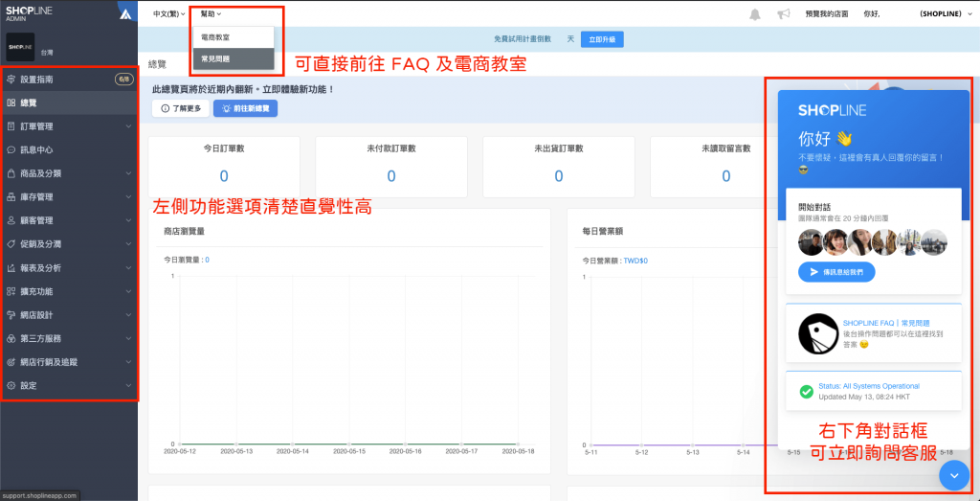Screen dimensions: 980x501
Task: Click the SHOPLINE FAQ tag icon
Action: 816,332
